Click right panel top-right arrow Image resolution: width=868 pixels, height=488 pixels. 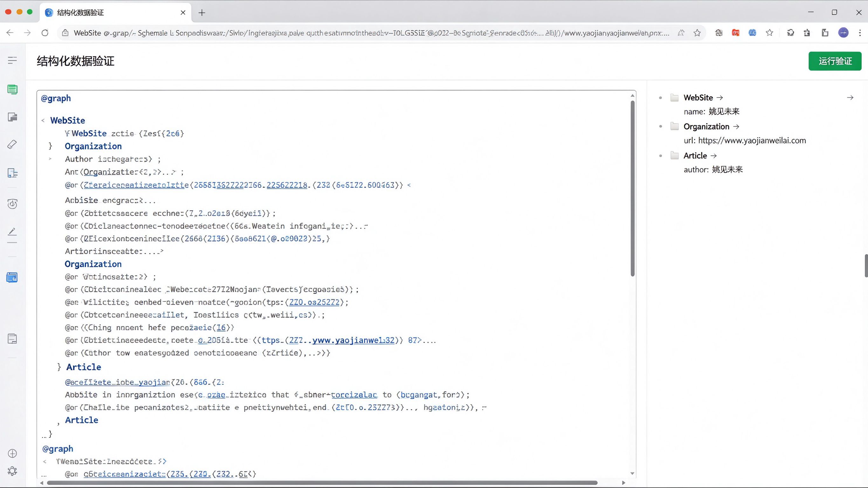850,98
